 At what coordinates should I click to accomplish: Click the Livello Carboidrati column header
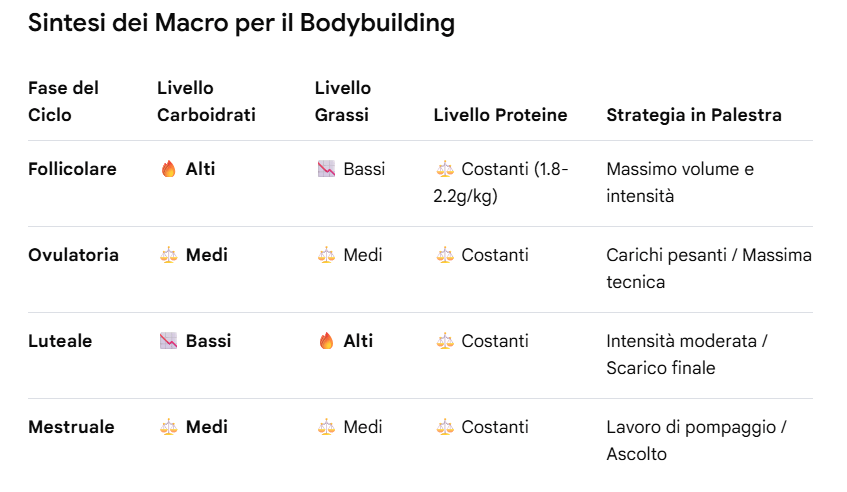coord(206,102)
